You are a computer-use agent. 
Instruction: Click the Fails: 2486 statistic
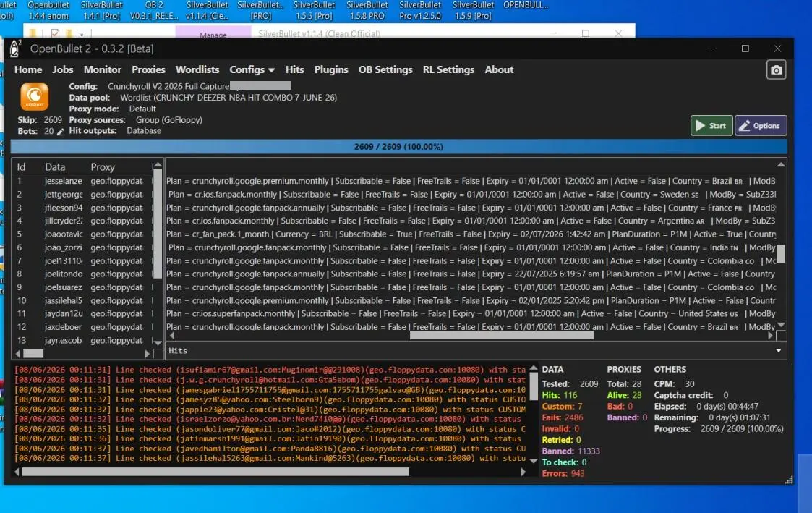coord(563,417)
